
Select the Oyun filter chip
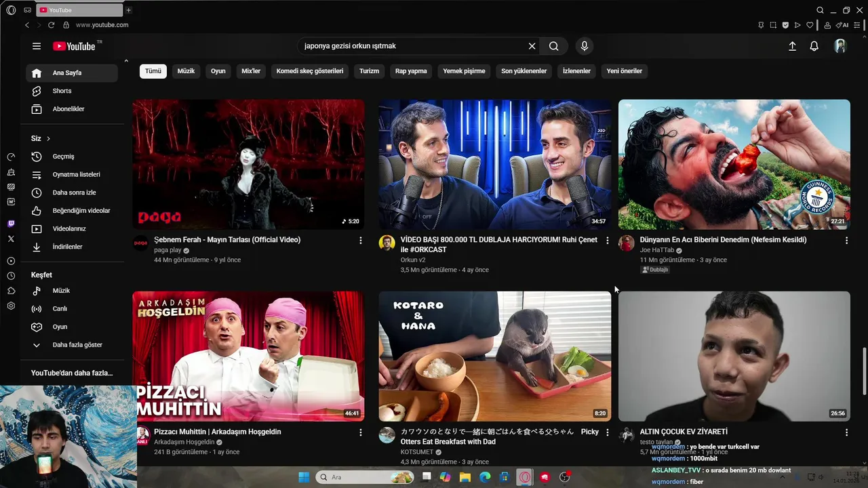tap(218, 70)
